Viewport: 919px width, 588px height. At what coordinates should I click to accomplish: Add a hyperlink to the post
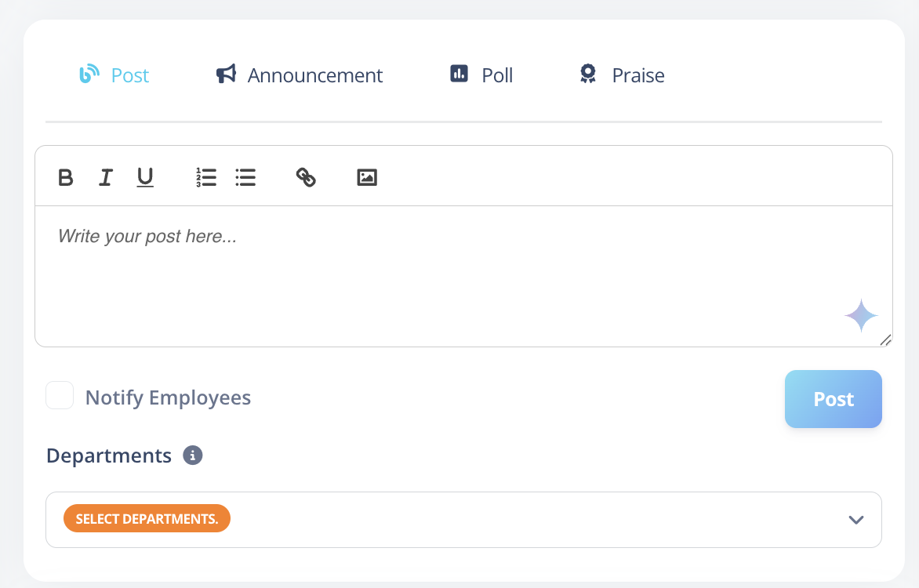click(x=306, y=177)
